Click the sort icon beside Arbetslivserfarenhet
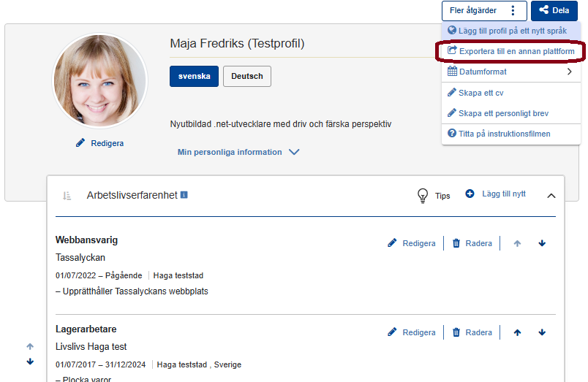 (x=67, y=196)
